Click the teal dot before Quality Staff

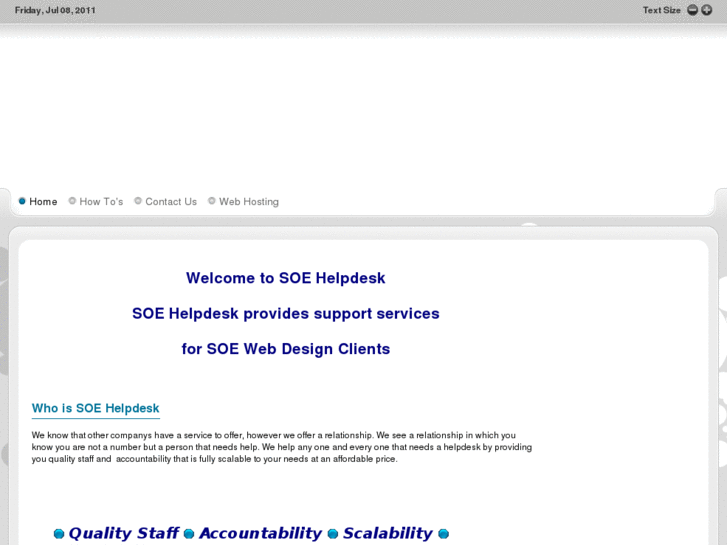59,534
